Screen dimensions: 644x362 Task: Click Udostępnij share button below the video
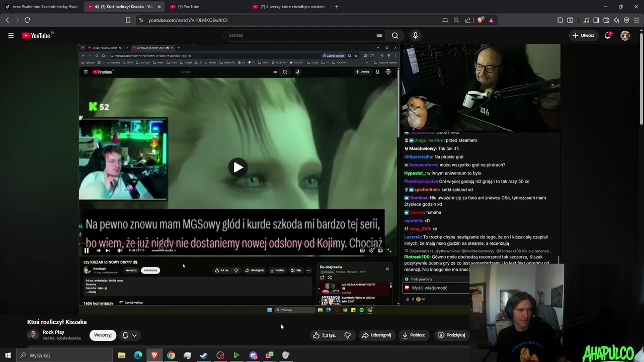(376, 335)
